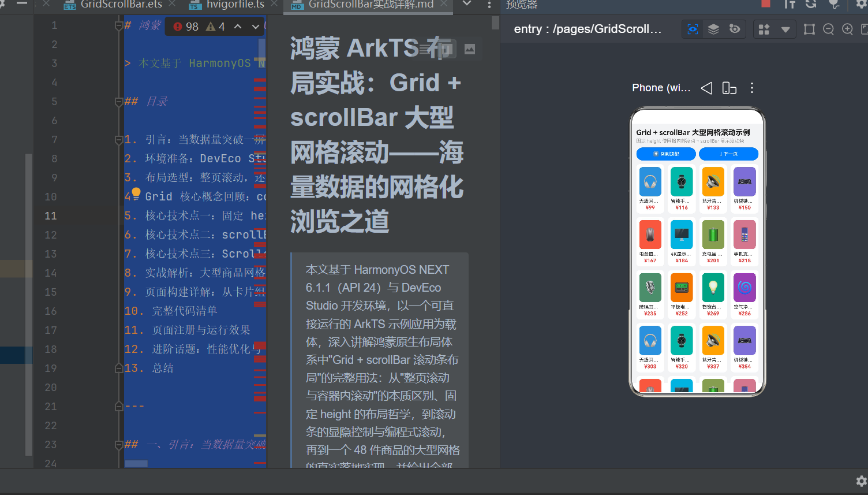Click the '10. 完整代码清单' line in editor
The height and width of the screenshot is (495, 868).
[x=171, y=311]
